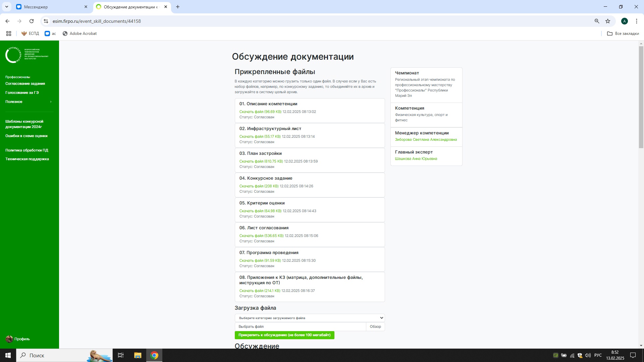644x362 pixels.
Task: Close the Мессенджер tab
Action: point(86,7)
